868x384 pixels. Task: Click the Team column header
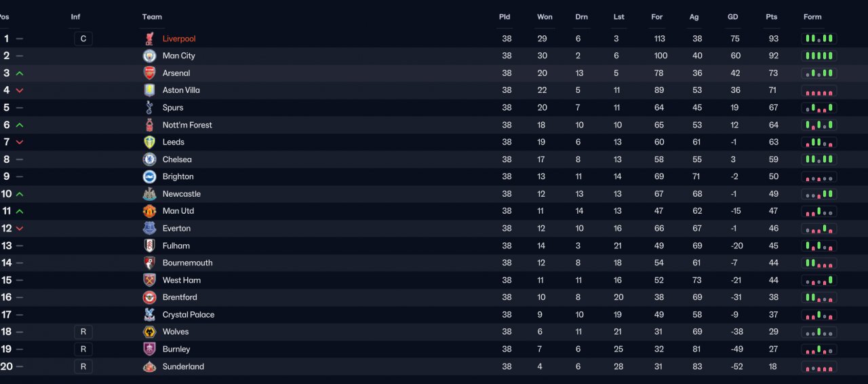[x=152, y=17]
